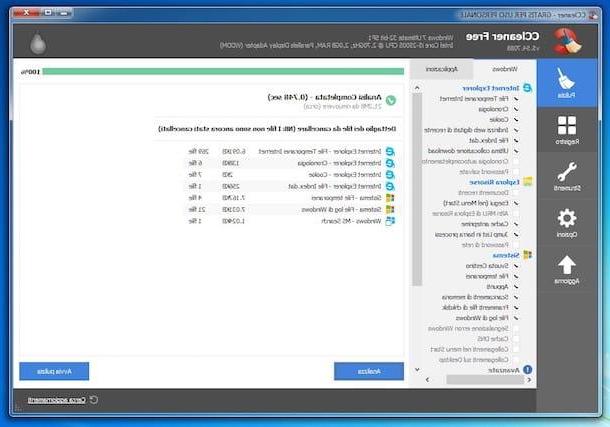Collapse the Sistema section label
This screenshot has width=610, height=427.
point(506,256)
